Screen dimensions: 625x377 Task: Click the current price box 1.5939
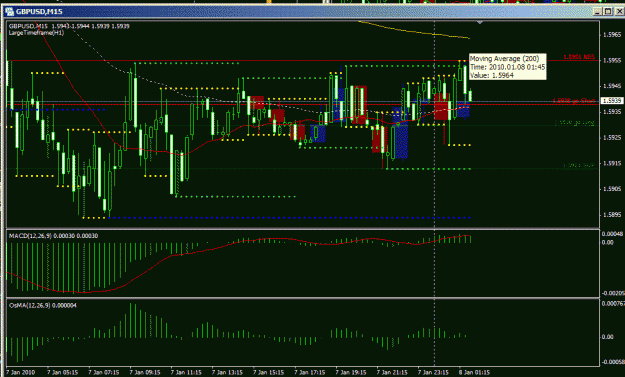click(x=612, y=100)
